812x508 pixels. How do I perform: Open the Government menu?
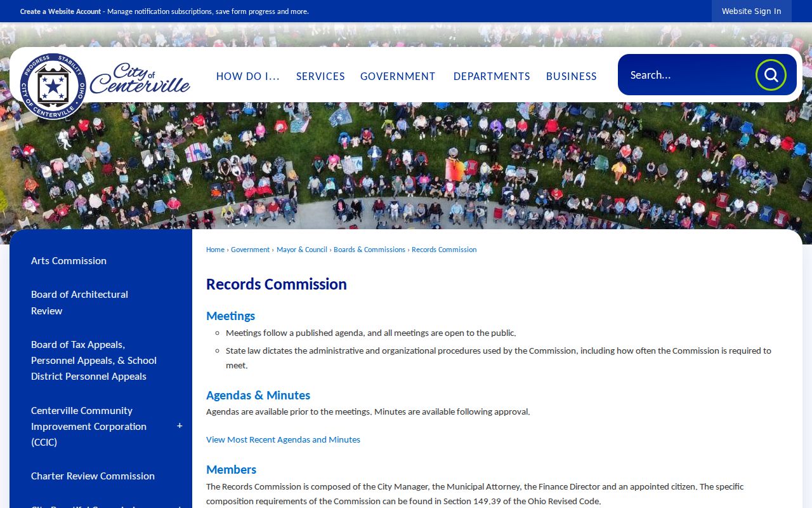[x=398, y=76]
